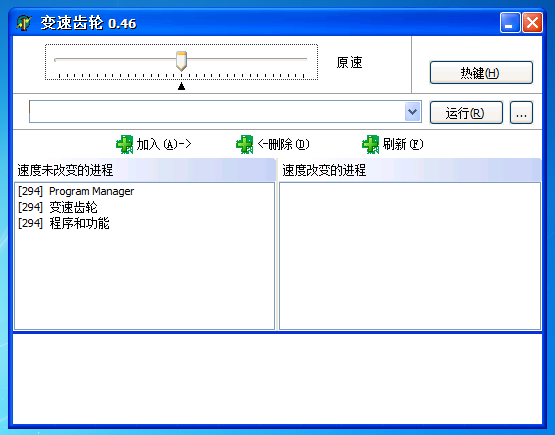Minimize the 变速齿轮 window
555x435 pixels.
point(510,23)
